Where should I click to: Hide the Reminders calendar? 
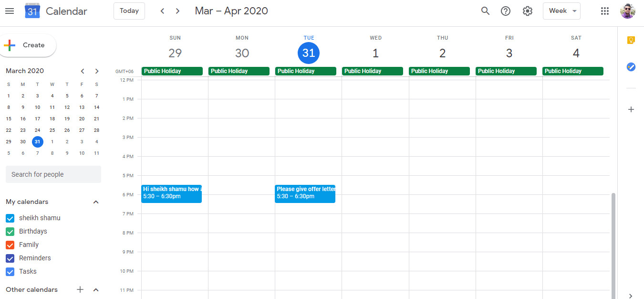[x=10, y=258]
